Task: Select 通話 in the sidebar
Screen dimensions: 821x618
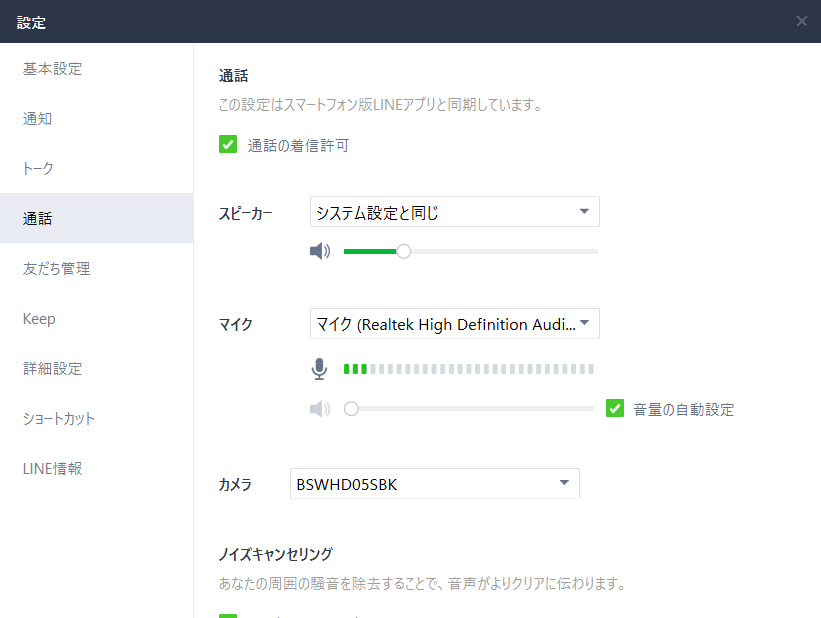Action: pos(97,218)
